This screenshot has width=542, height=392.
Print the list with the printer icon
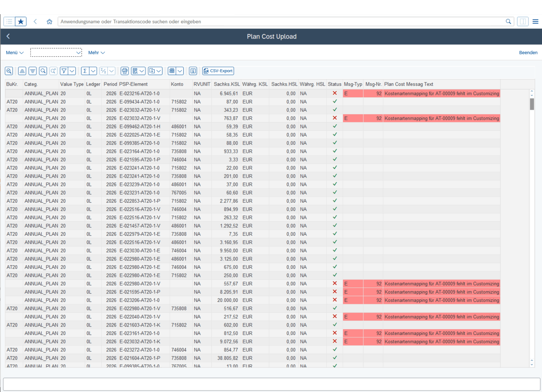124,71
